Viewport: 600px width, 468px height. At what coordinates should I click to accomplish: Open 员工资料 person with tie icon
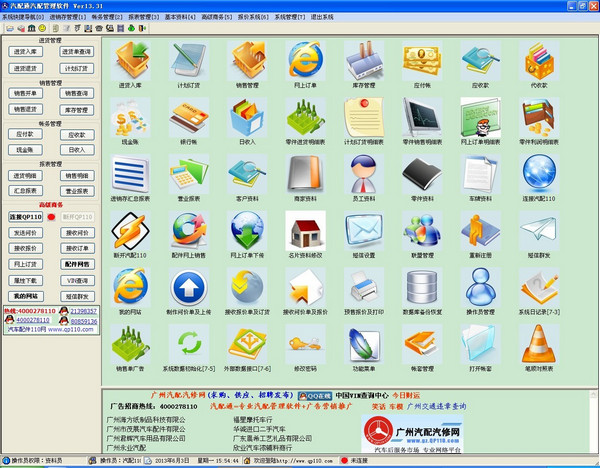(x=364, y=174)
